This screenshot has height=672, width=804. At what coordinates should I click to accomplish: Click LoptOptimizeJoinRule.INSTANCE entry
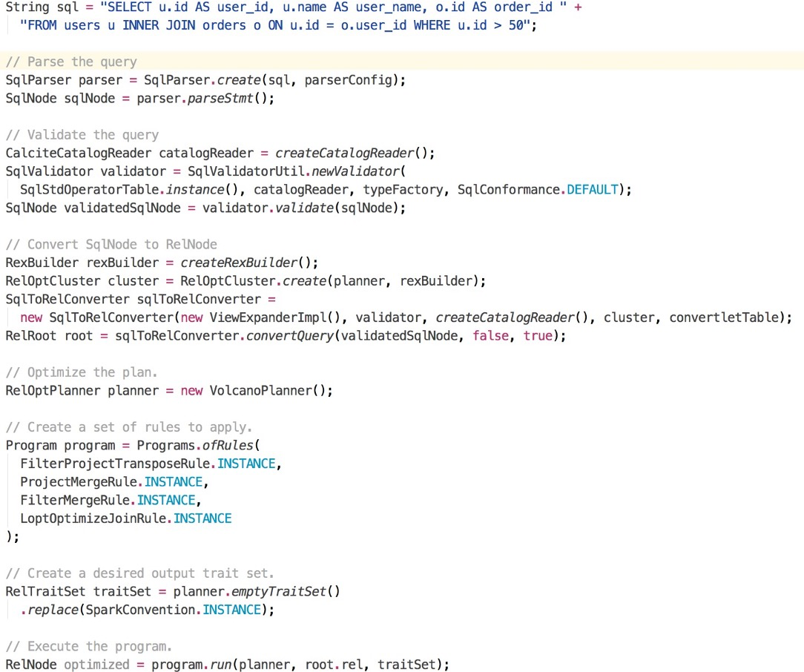(x=126, y=518)
